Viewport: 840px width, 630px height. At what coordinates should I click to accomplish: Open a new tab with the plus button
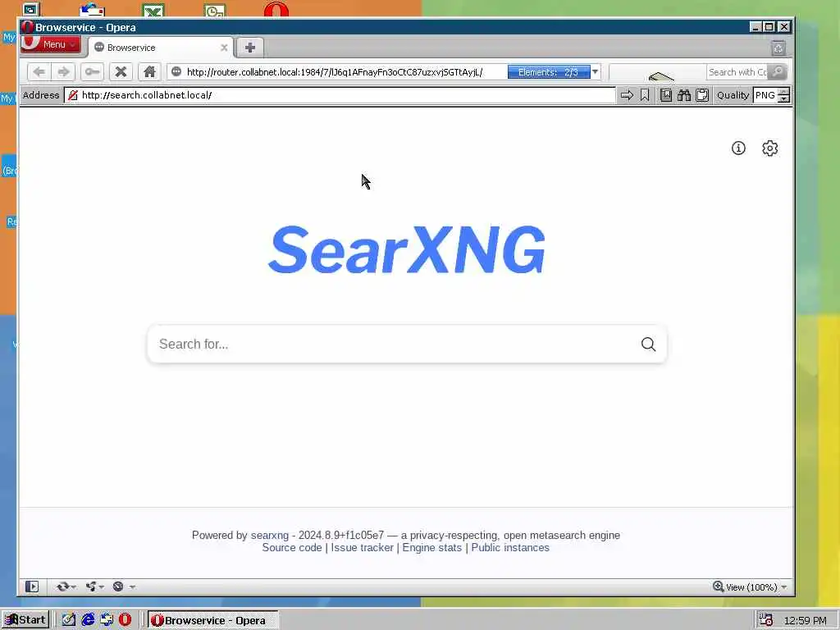pyautogui.click(x=249, y=48)
